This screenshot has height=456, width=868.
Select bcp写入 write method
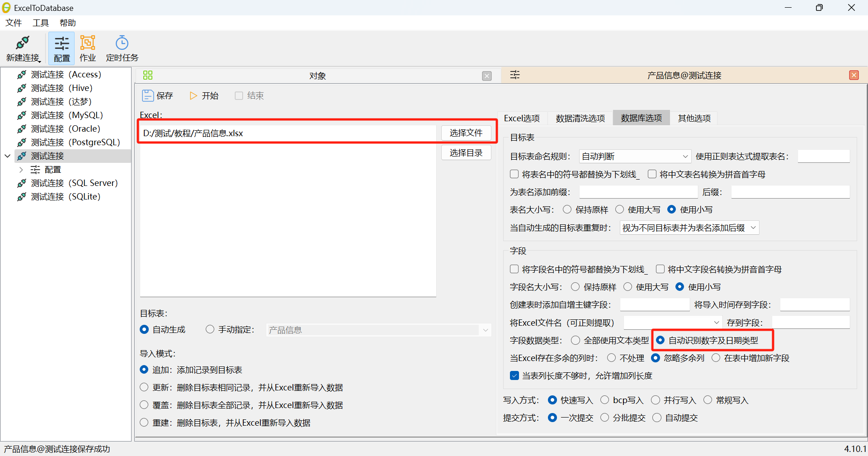coord(604,400)
